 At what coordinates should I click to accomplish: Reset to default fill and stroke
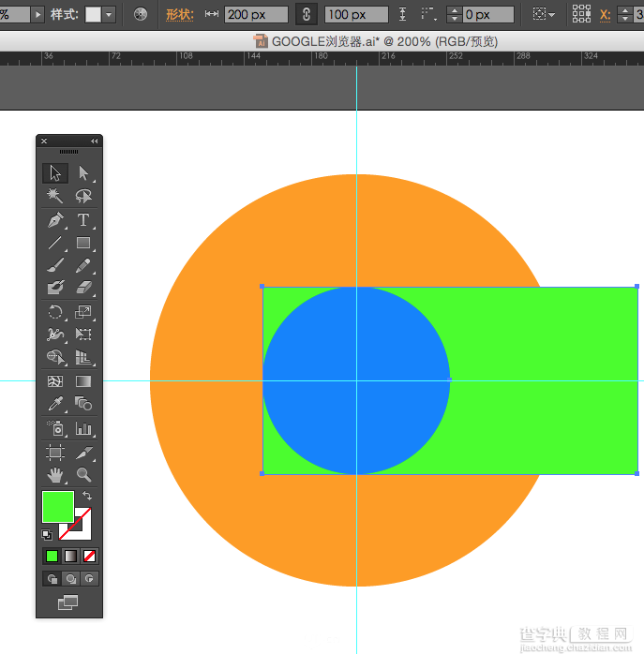tap(47, 535)
